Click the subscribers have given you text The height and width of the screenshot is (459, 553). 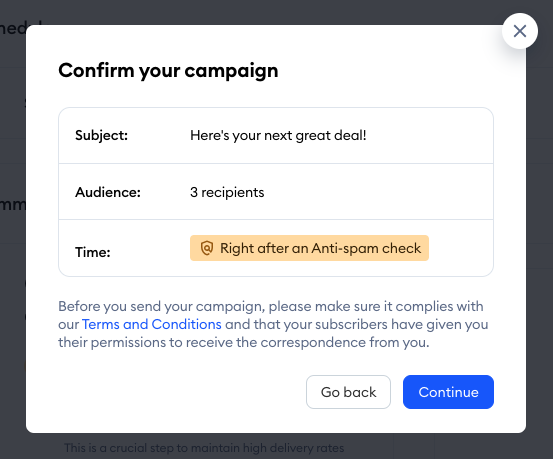[402, 324]
